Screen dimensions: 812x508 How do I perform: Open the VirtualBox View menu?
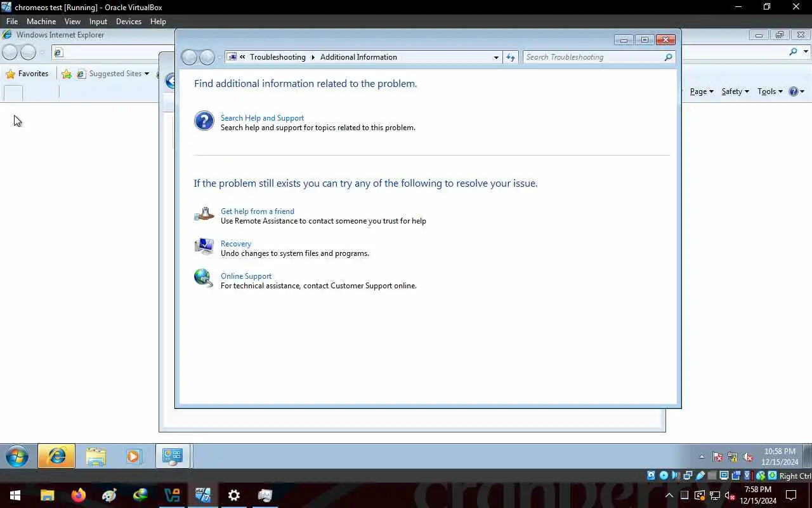coord(72,21)
